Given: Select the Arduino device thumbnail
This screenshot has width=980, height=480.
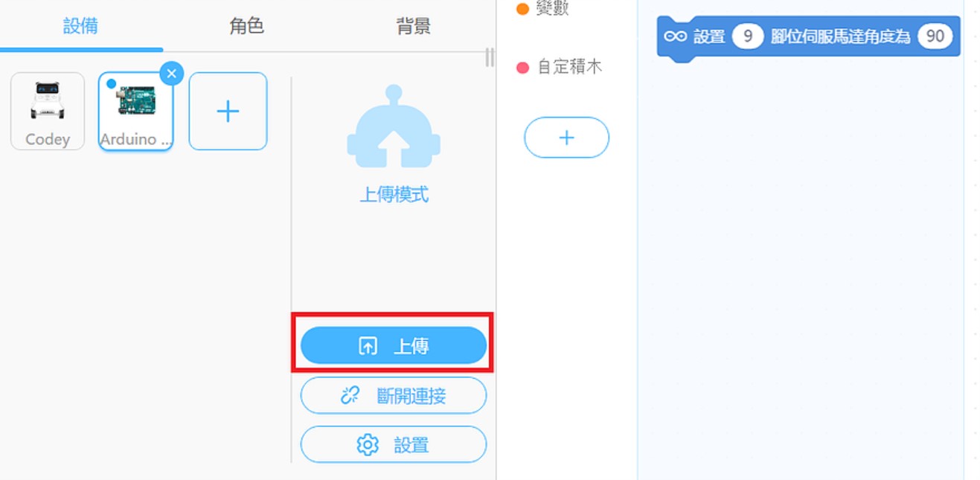Looking at the screenshot, I should [x=135, y=112].
